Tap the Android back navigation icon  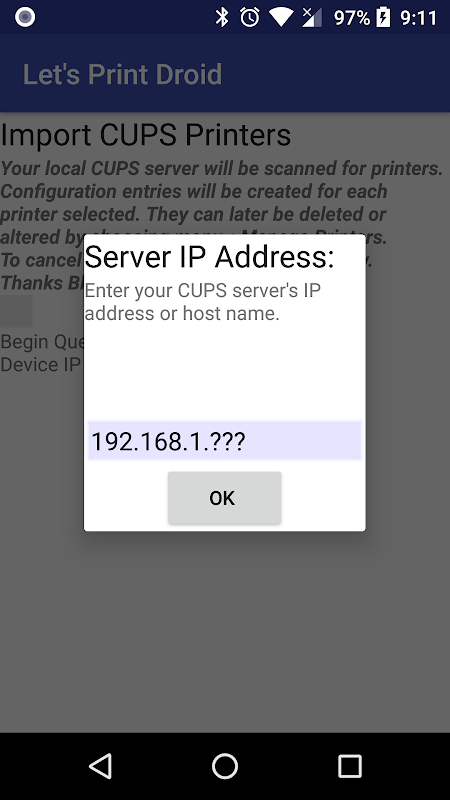pos(100,766)
